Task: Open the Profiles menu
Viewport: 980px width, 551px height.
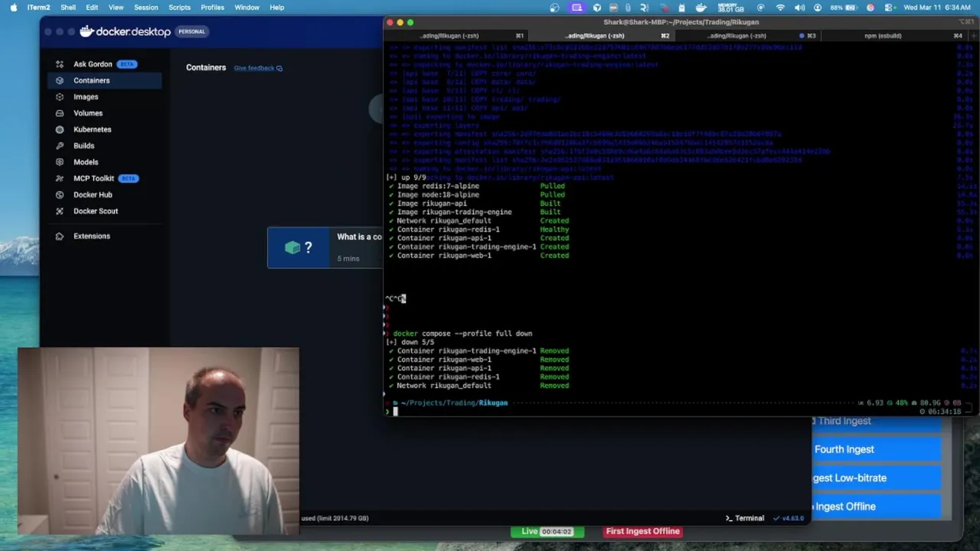Action: (212, 8)
